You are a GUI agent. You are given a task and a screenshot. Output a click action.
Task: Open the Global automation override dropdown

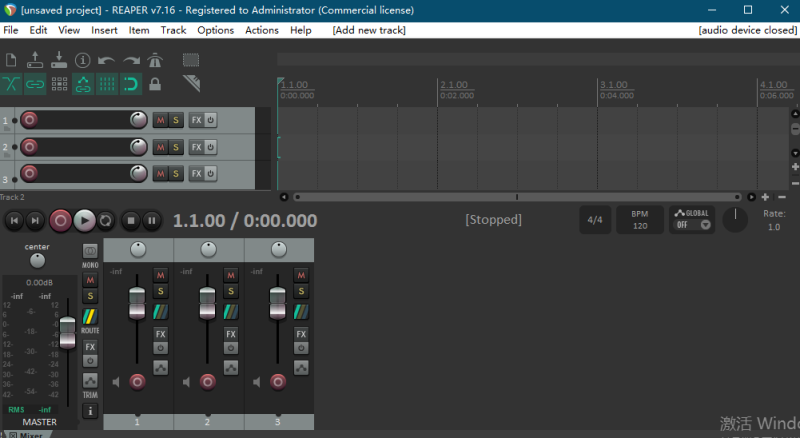click(692, 219)
